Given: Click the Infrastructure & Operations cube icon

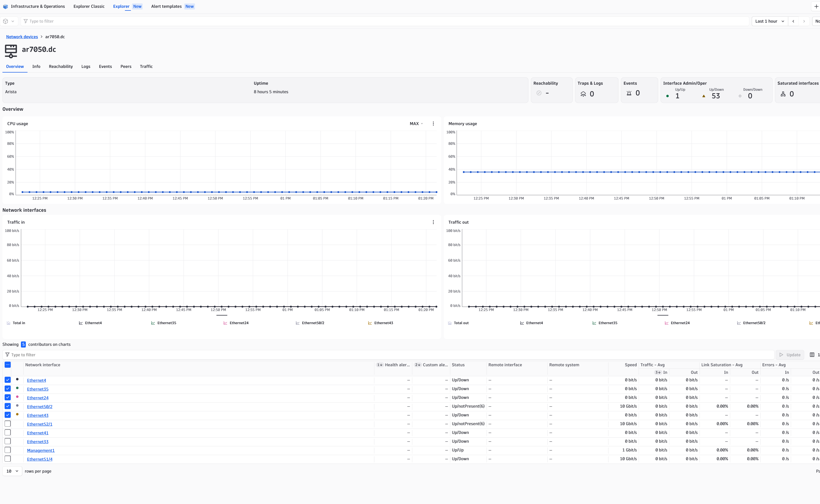Looking at the screenshot, I should (x=5, y=6).
